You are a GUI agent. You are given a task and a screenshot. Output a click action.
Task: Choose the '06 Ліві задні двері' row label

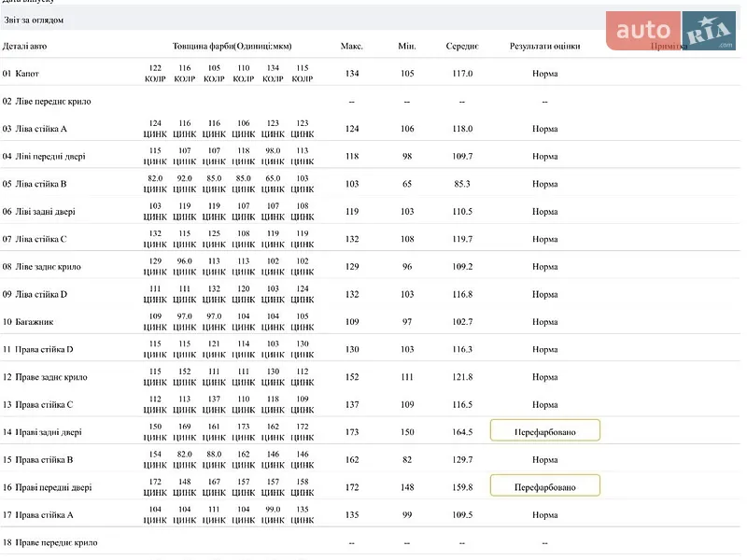tap(39, 212)
